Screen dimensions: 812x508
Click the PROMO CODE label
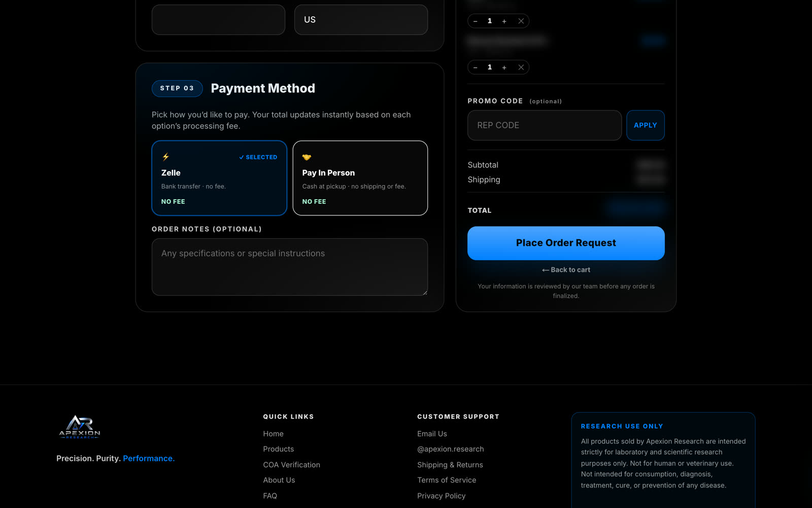pyautogui.click(x=495, y=101)
